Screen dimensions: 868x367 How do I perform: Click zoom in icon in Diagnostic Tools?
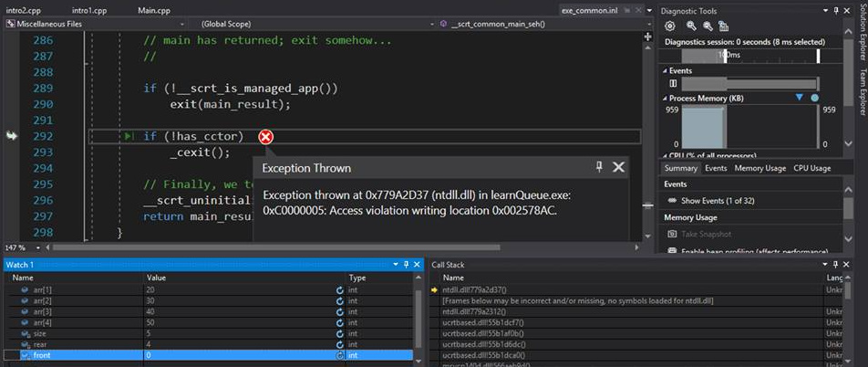691,26
